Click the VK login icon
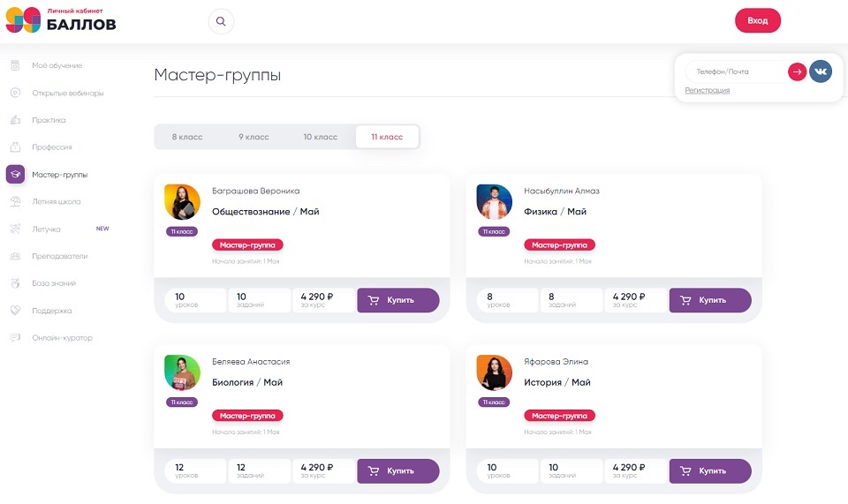Image resolution: width=848 pixels, height=504 pixels. 821,71
